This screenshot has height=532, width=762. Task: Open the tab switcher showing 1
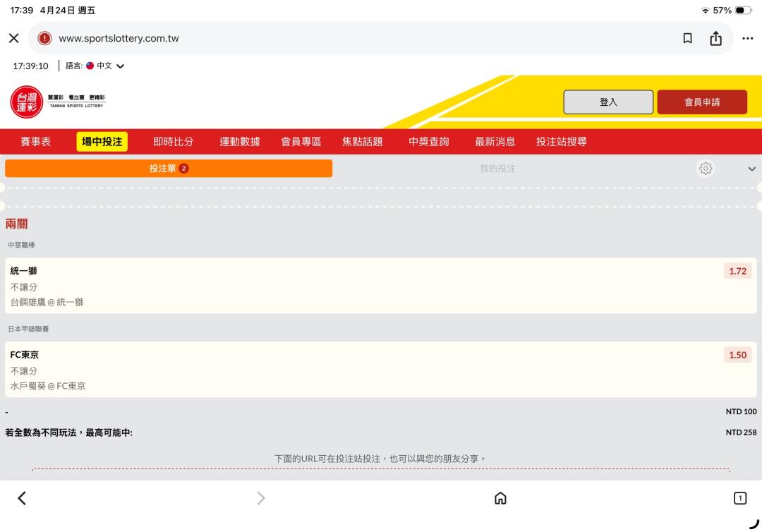740,498
